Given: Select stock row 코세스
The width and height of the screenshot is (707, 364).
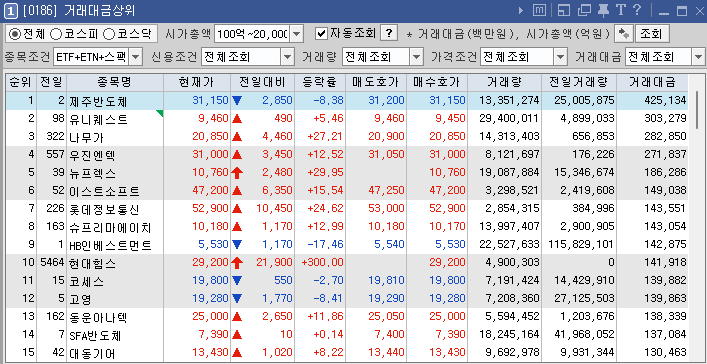Looking at the screenshot, I should (347, 281).
